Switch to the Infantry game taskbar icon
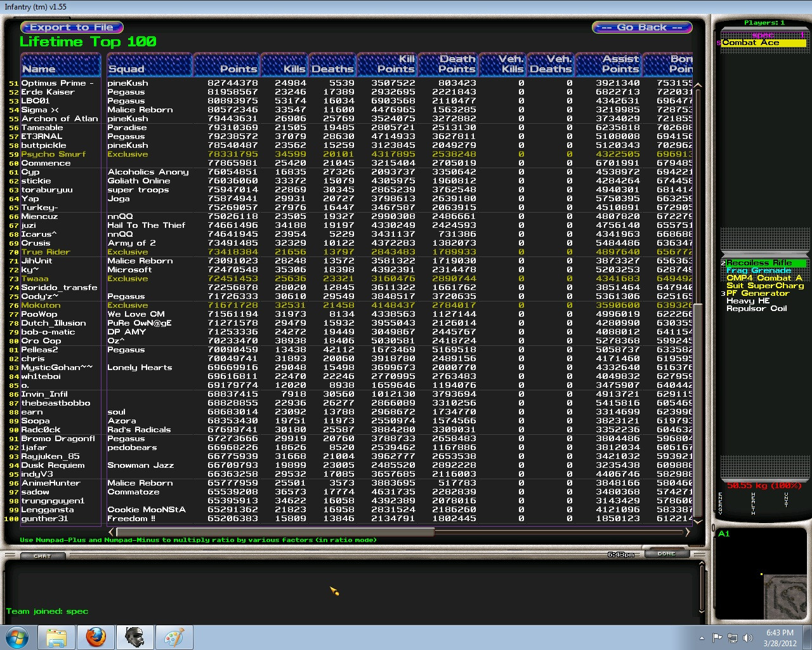 click(x=134, y=637)
